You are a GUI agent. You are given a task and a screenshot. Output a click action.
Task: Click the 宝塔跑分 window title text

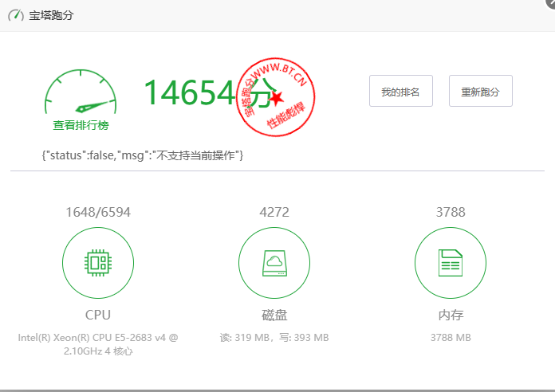51,15
